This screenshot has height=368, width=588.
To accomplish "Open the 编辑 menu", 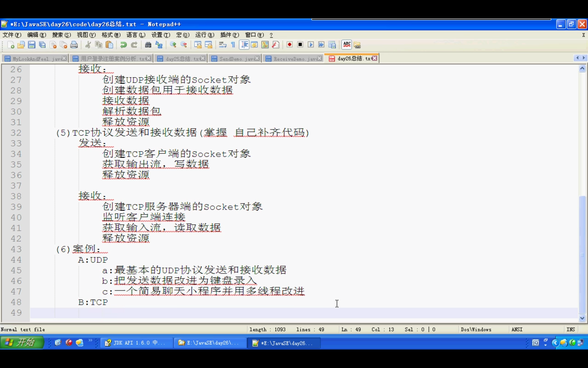I will click(37, 35).
